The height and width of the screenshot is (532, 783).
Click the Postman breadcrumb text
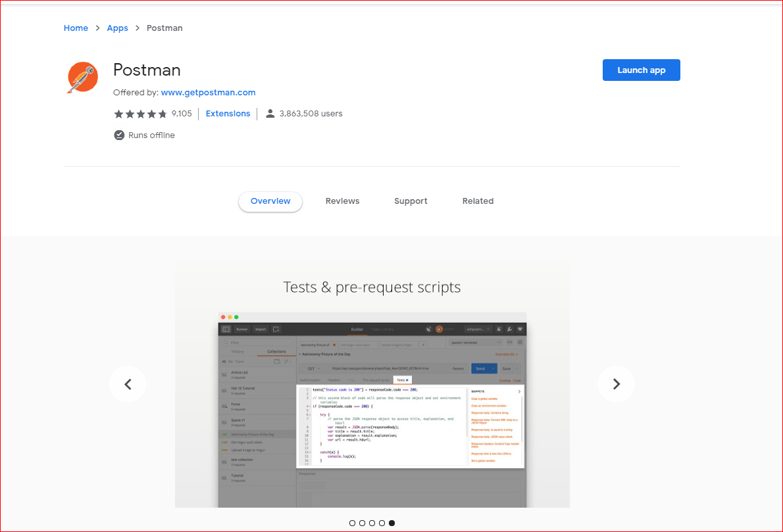(x=164, y=28)
